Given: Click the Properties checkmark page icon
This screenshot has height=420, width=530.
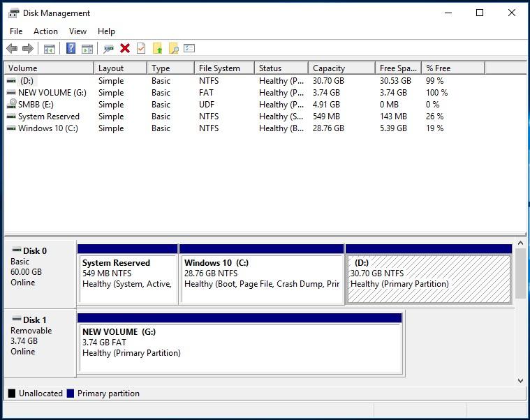Looking at the screenshot, I should pyautogui.click(x=141, y=48).
